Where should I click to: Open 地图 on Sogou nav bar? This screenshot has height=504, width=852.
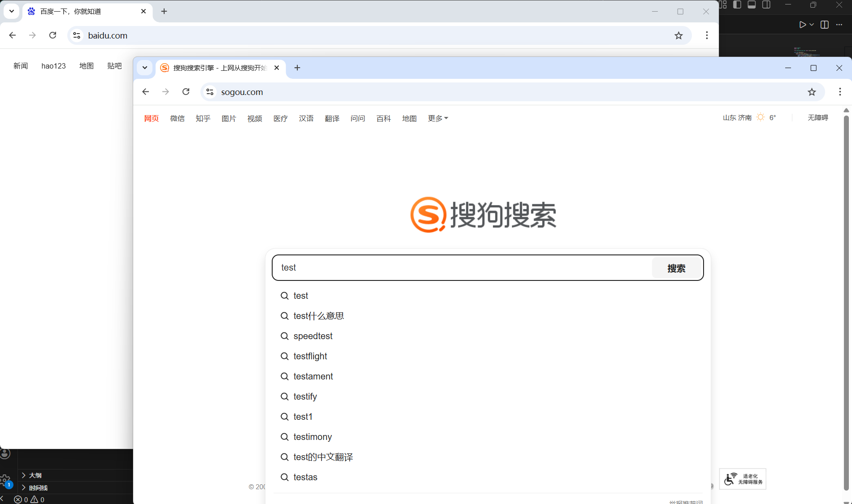point(409,118)
